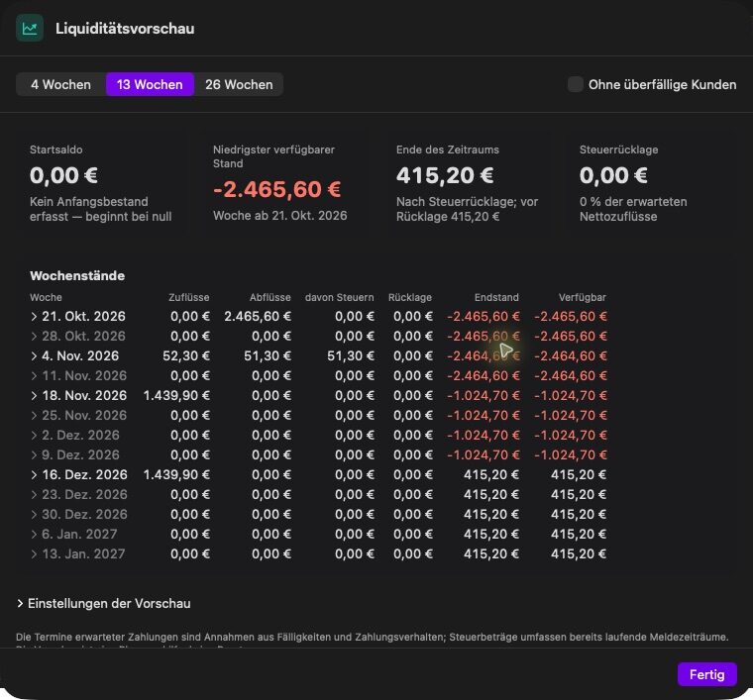Click the Endstand column header

[496, 297]
